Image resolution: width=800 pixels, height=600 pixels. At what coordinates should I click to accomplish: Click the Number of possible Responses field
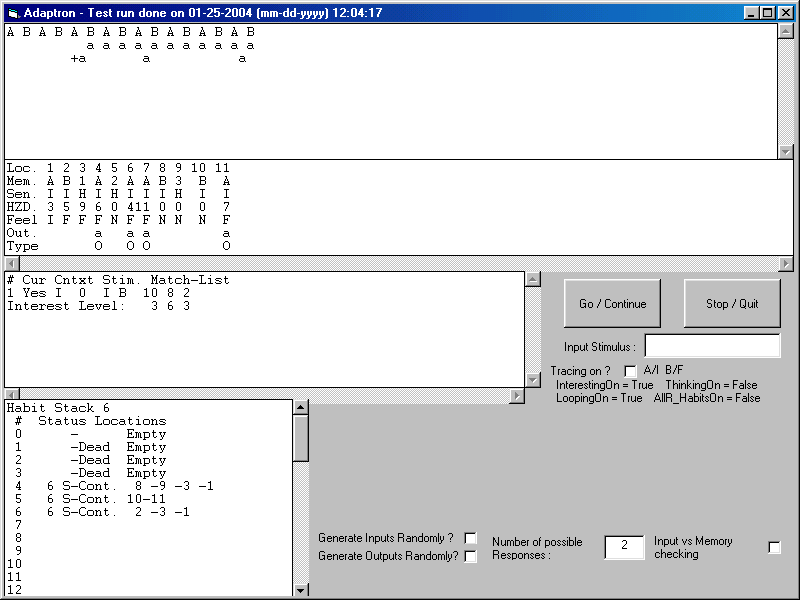tap(624, 547)
